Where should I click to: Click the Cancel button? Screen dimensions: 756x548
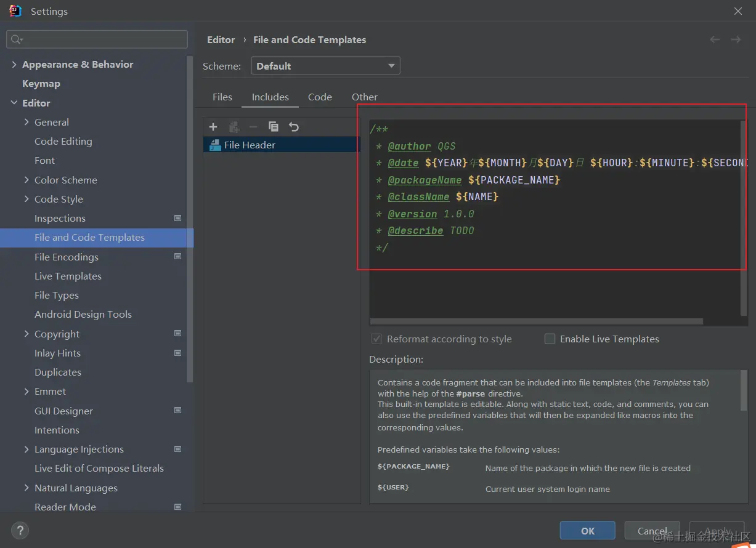[652, 531]
